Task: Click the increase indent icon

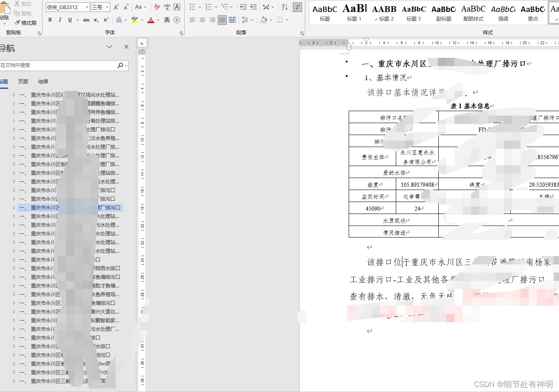Action: tap(253, 7)
